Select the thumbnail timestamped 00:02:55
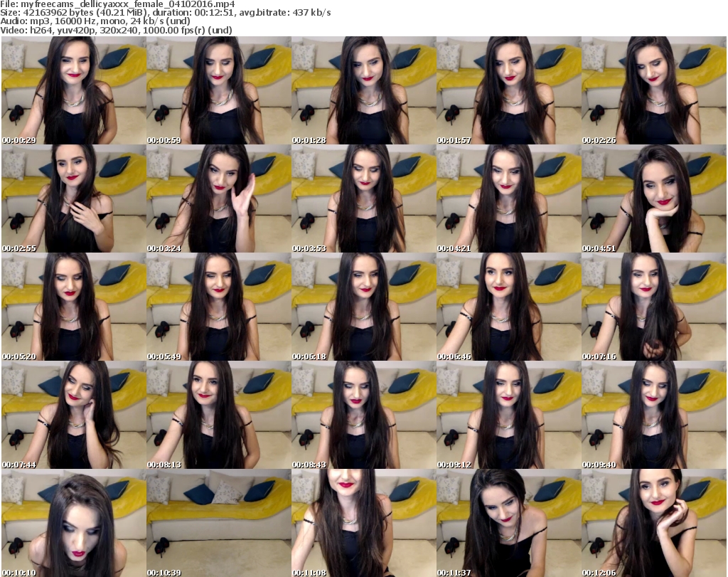 pyautogui.click(x=74, y=198)
